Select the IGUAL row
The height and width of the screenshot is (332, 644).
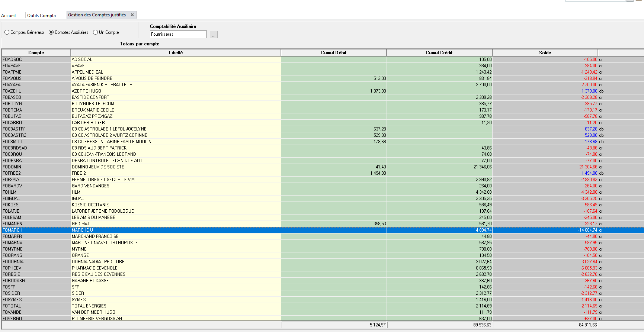point(323,199)
